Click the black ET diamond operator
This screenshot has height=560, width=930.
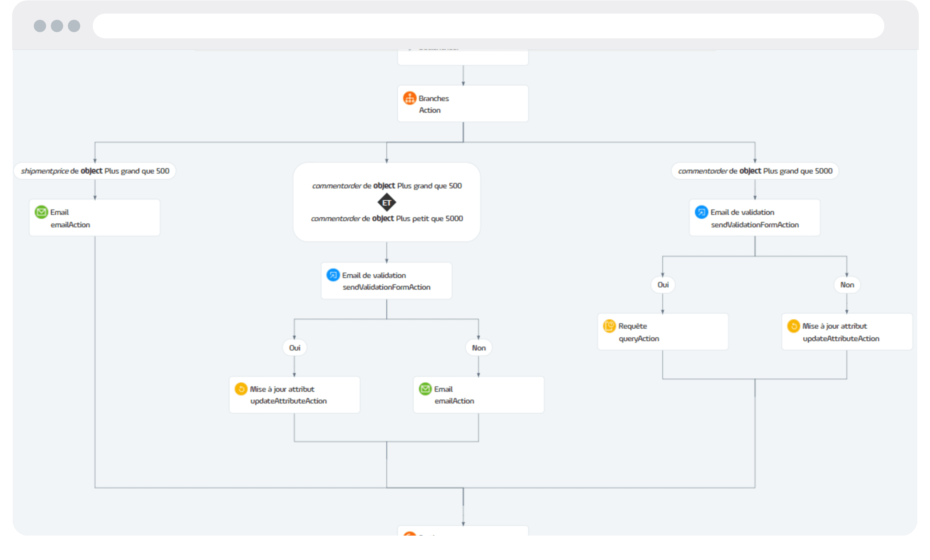[x=387, y=203]
